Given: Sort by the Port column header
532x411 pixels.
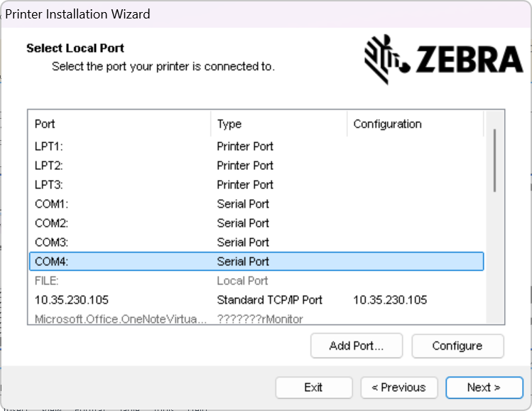Looking at the screenshot, I should [x=119, y=124].
